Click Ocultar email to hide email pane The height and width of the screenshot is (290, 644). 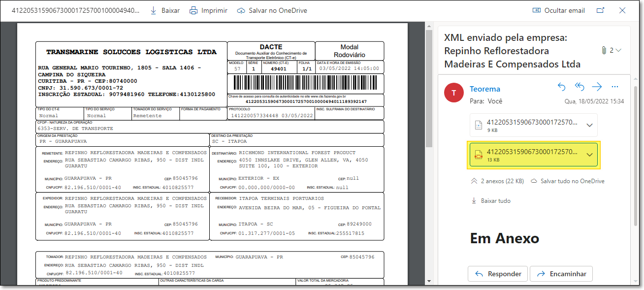(558, 10)
